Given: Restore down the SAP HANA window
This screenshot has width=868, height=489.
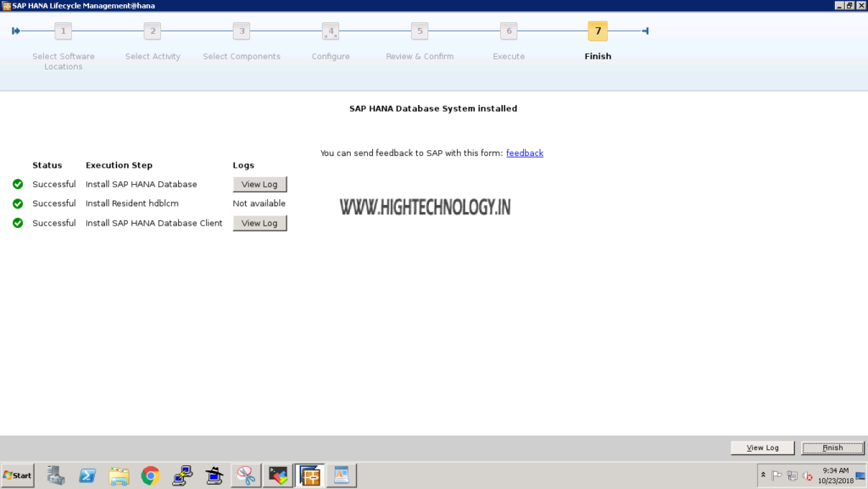Looking at the screenshot, I should click(849, 6).
